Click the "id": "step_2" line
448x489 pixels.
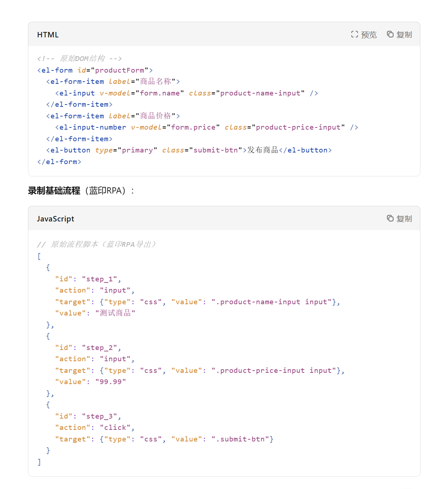[x=88, y=347]
